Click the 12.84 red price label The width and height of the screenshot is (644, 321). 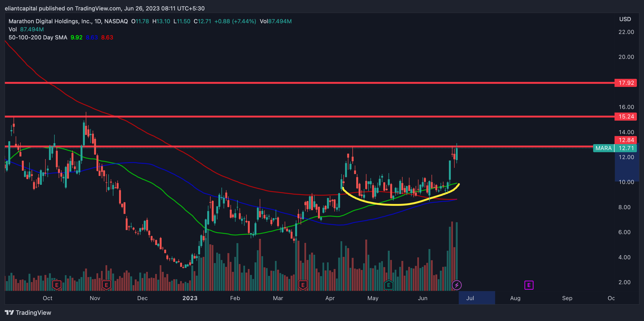626,140
